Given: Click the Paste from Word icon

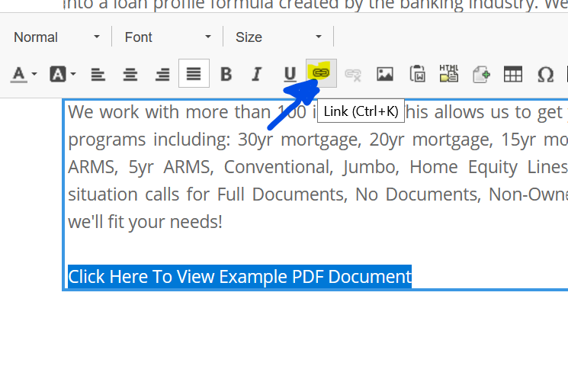Looking at the screenshot, I should 417,74.
